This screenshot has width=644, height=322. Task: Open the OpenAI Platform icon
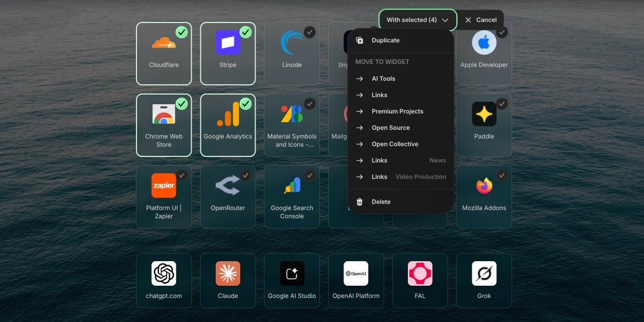click(356, 273)
